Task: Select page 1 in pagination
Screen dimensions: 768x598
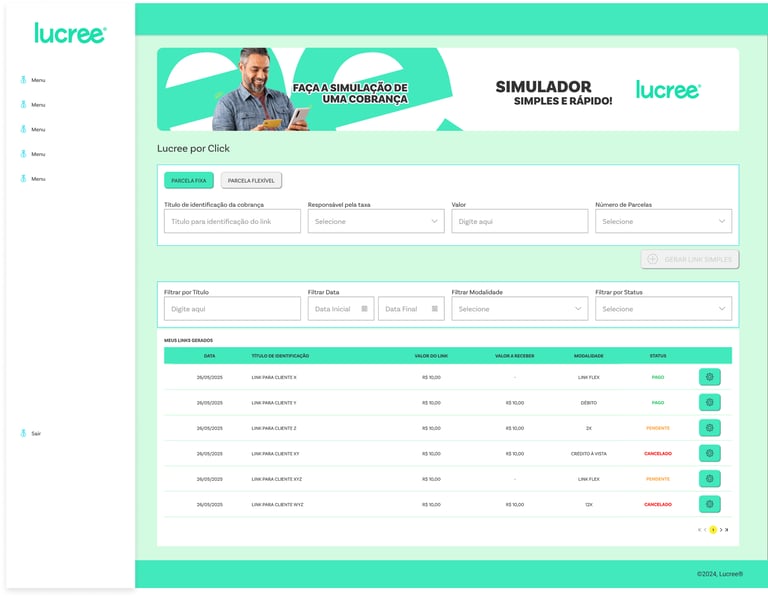Action: 713,529
